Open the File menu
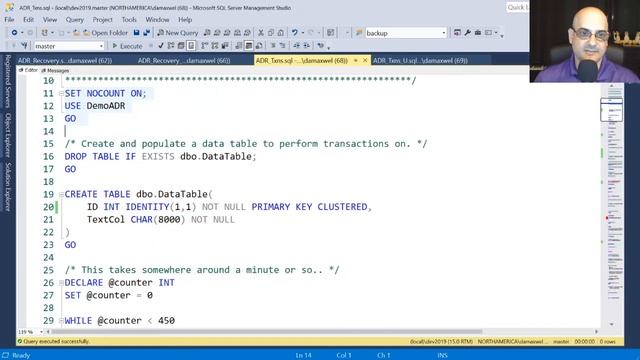640x360 pixels. [x=9, y=19]
